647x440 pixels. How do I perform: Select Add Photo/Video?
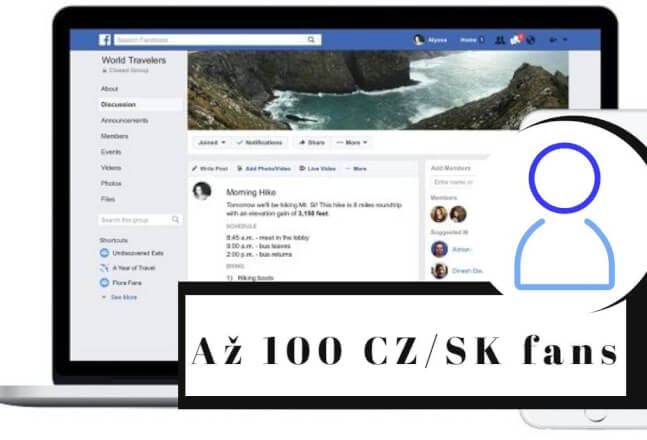pos(264,168)
